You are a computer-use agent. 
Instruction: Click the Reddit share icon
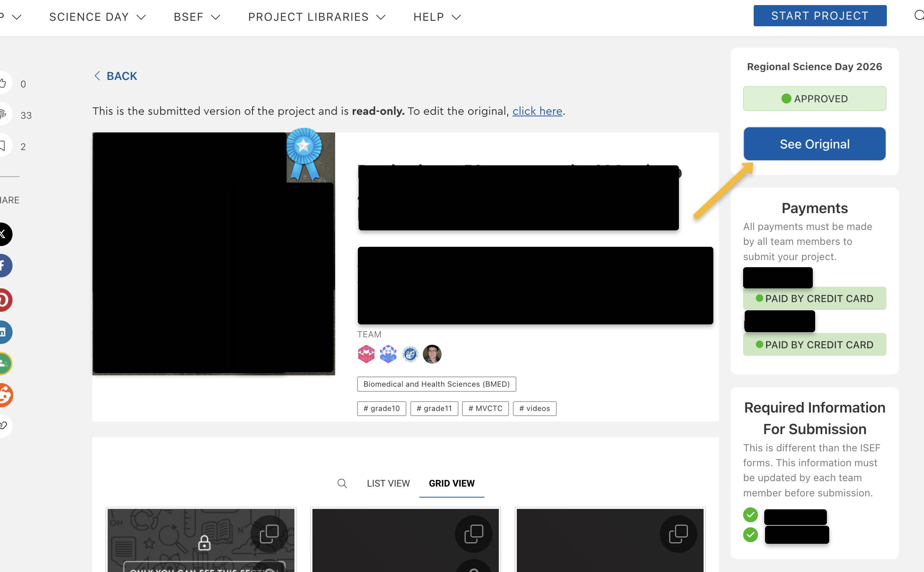pyautogui.click(x=5, y=395)
